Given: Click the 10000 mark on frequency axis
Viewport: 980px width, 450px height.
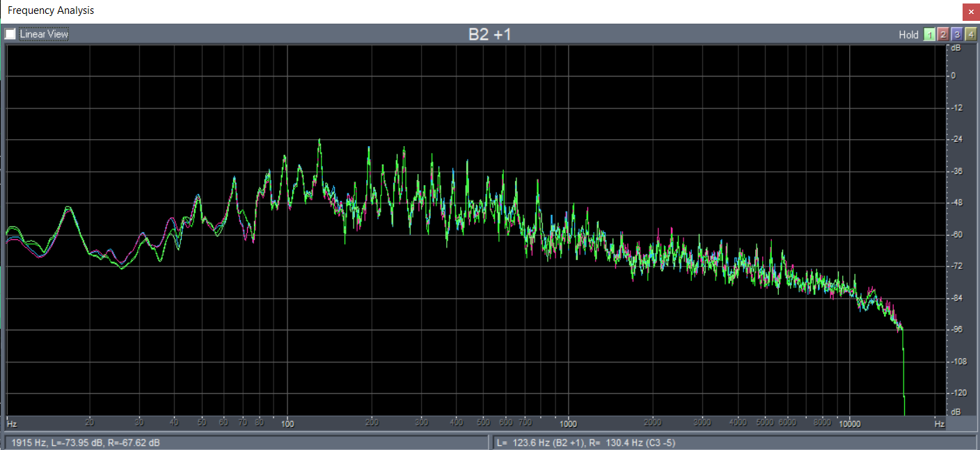Looking at the screenshot, I should pos(849,423).
